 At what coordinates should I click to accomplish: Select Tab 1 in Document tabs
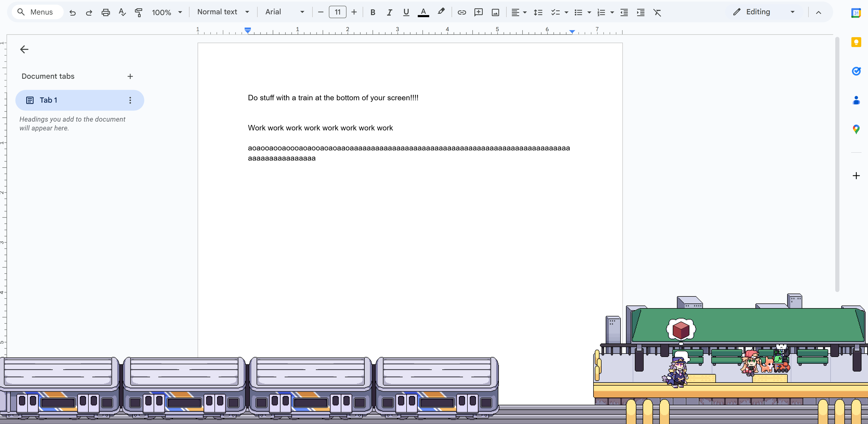(x=80, y=100)
